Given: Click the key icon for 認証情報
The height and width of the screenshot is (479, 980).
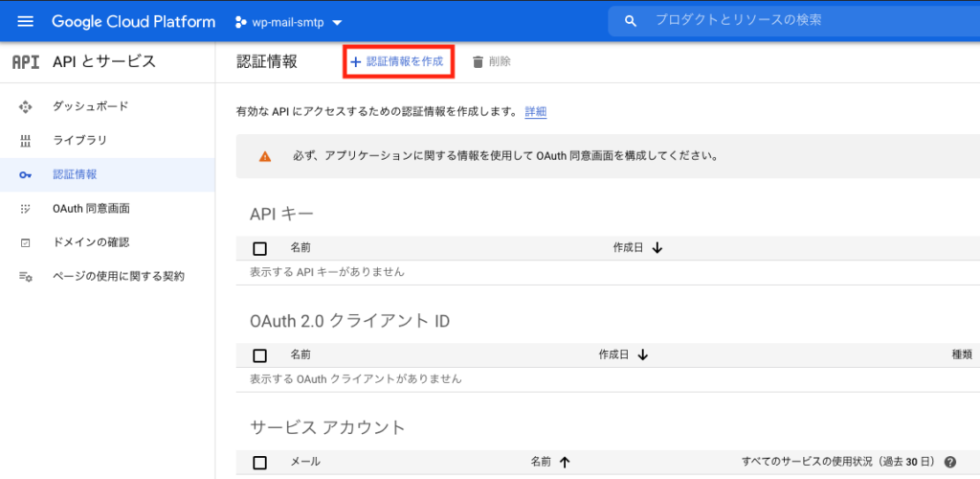Looking at the screenshot, I should point(26,174).
